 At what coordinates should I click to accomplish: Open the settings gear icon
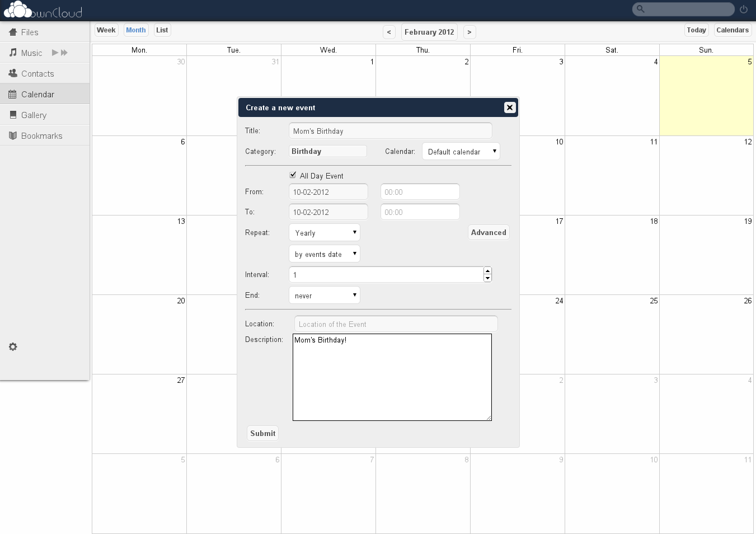coord(13,347)
